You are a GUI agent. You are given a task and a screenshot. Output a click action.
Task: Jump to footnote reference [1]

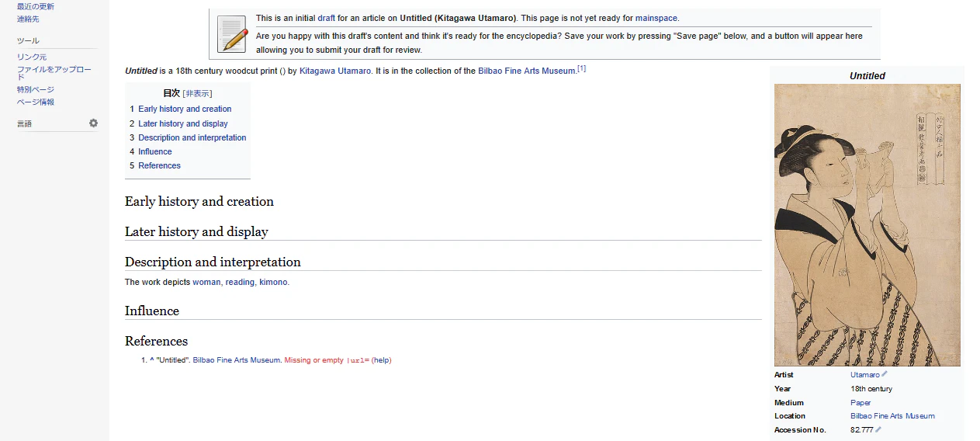[581, 68]
